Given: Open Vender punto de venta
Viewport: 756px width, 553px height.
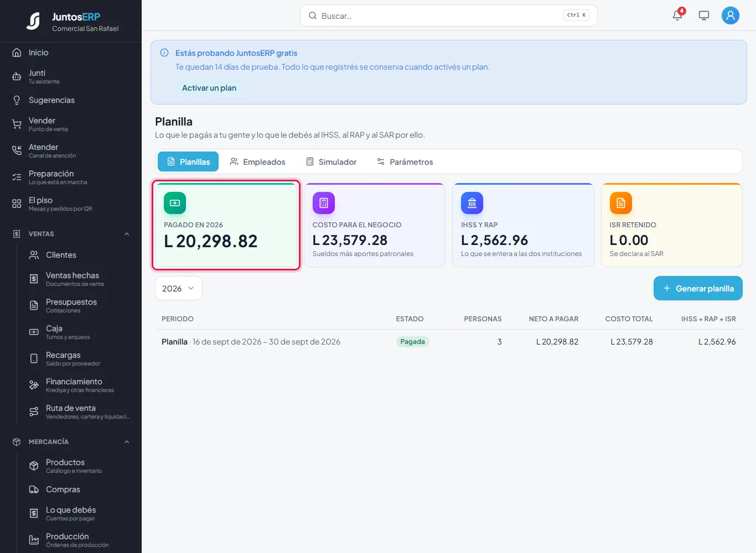Looking at the screenshot, I should click(71, 124).
